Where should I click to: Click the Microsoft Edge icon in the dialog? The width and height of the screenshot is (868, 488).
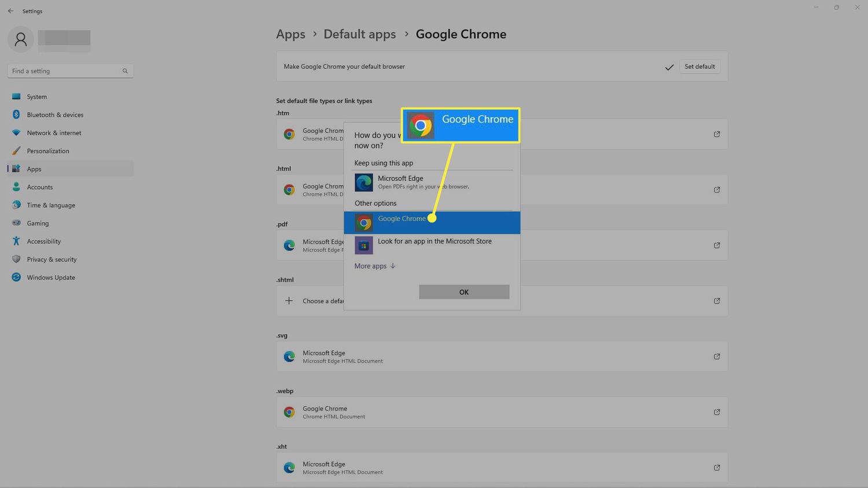pos(363,183)
